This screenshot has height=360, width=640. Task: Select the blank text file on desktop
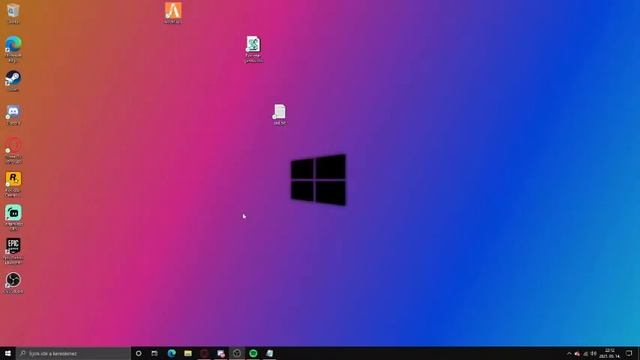[x=280, y=114]
